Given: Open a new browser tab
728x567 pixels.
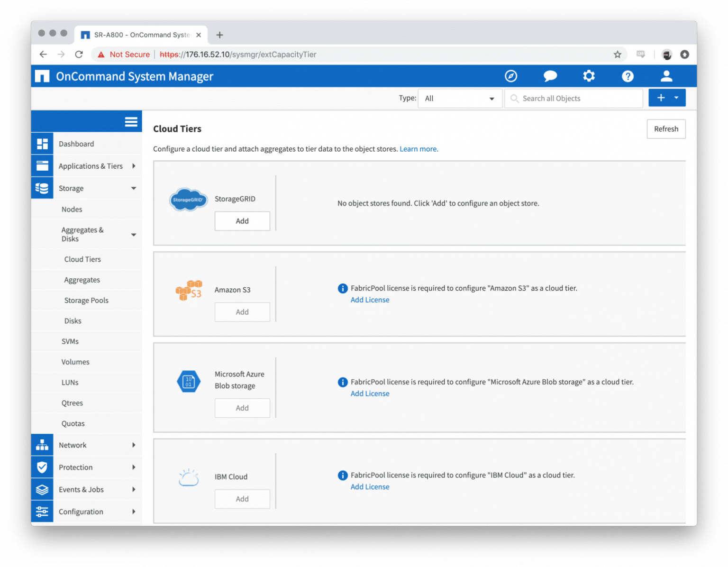Looking at the screenshot, I should [219, 35].
